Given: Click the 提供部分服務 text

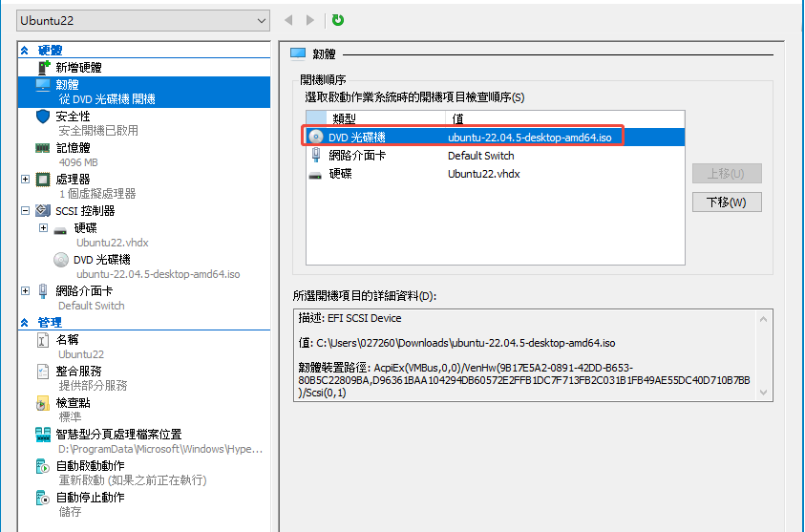Looking at the screenshot, I should click(x=93, y=386).
